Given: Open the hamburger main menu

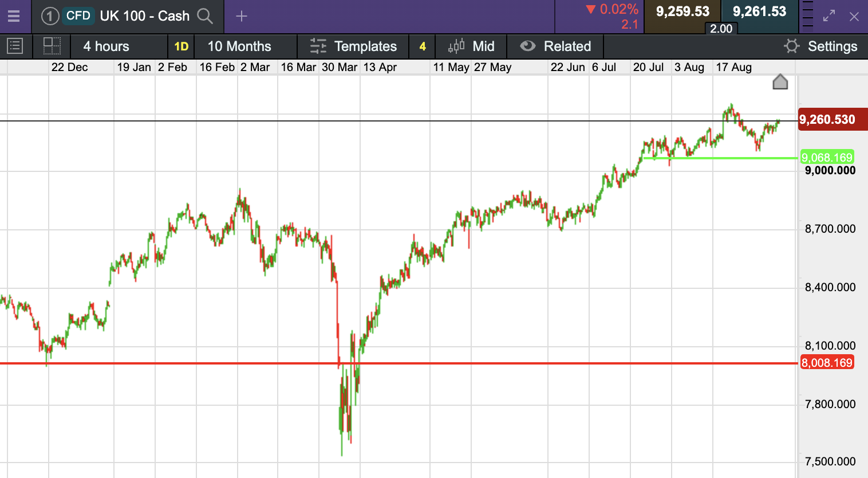Looking at the screenshot, I should pyautogui.click(x=14, y=16).
